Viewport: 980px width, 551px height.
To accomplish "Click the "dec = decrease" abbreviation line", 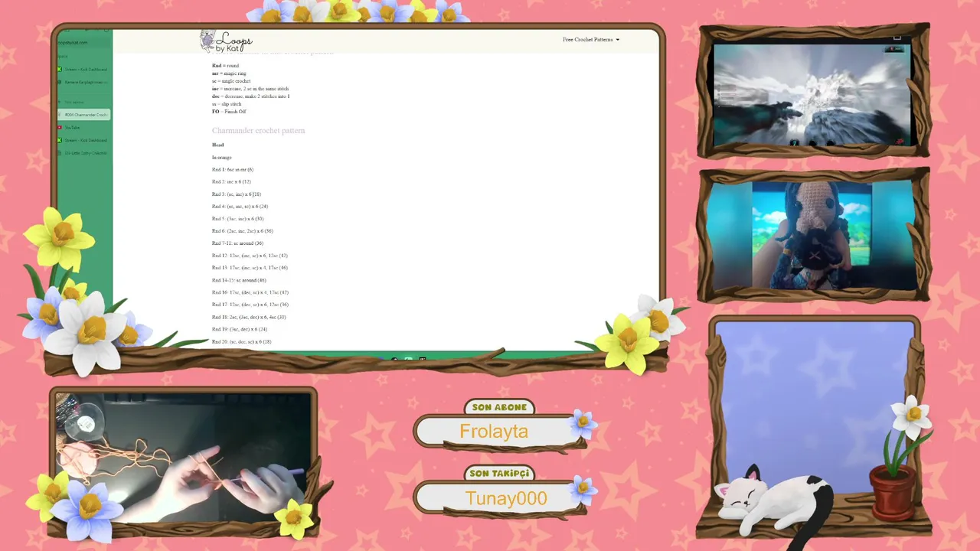I will (x=251, y=96).
